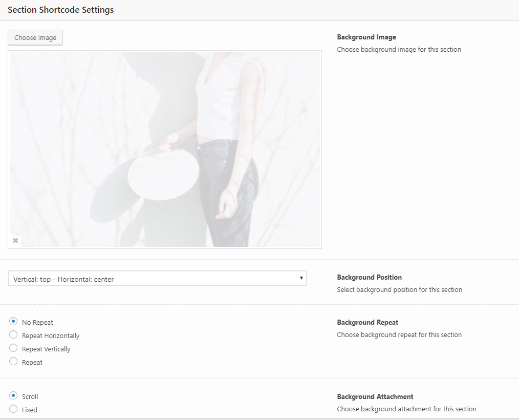
Task: Click the Choose Image button
Action: click(35, 38)
